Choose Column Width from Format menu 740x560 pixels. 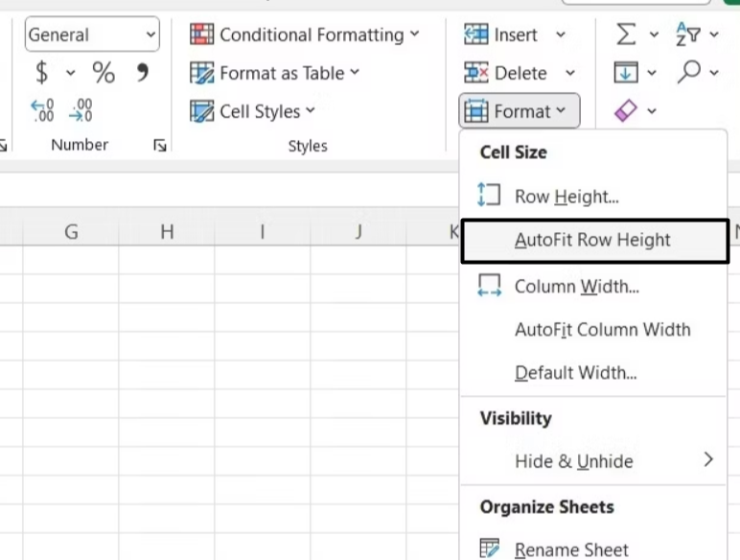click(576, 286)
